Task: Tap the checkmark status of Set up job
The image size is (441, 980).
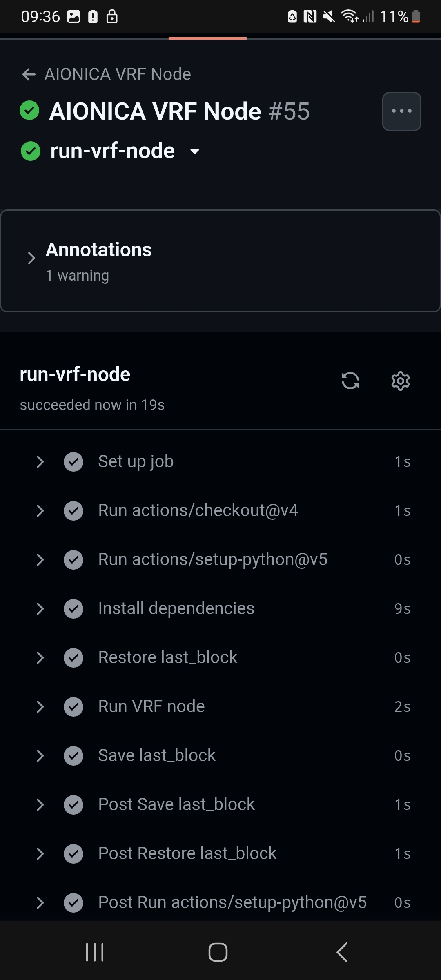Action: pyautogui.click(x=73, y=462)
